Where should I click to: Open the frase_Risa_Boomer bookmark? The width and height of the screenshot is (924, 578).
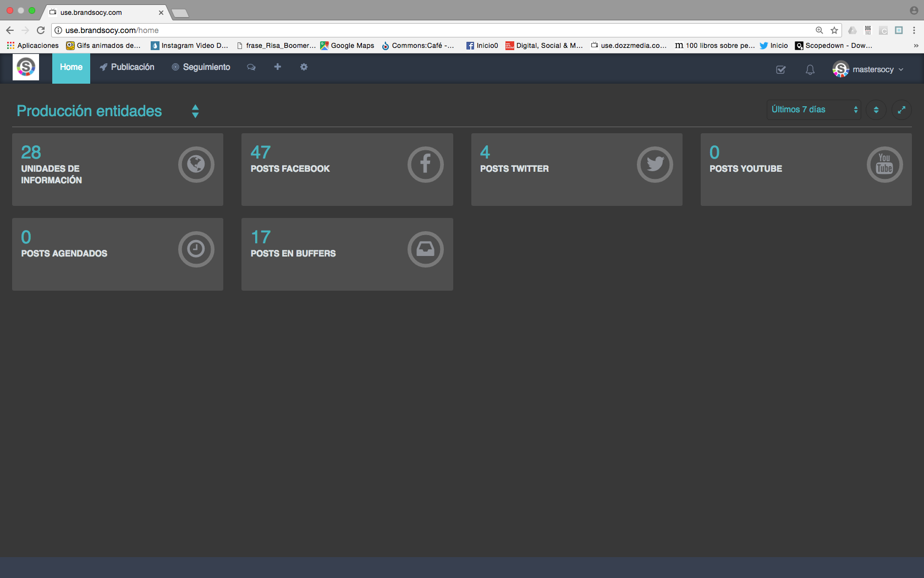click(x=276, y=46)
